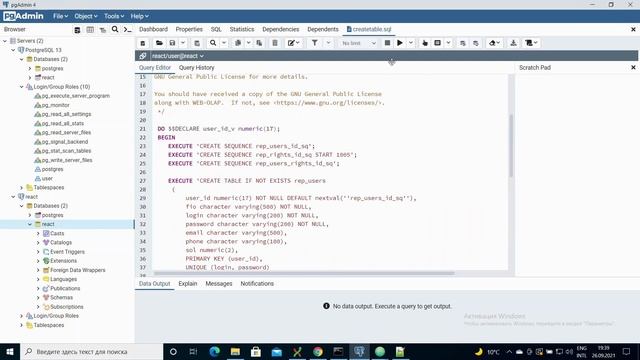This screenshot has height=360, width=640.
Task: Click the Save File floppy icon
Action: point(172,43)
